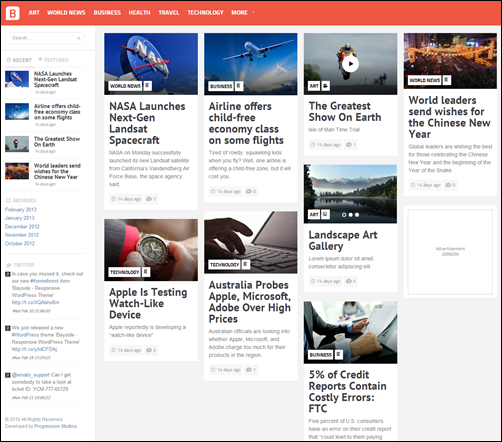The height and width of the screenshot is (442, 502).
Task: Open the World News section
Action: 66,13
